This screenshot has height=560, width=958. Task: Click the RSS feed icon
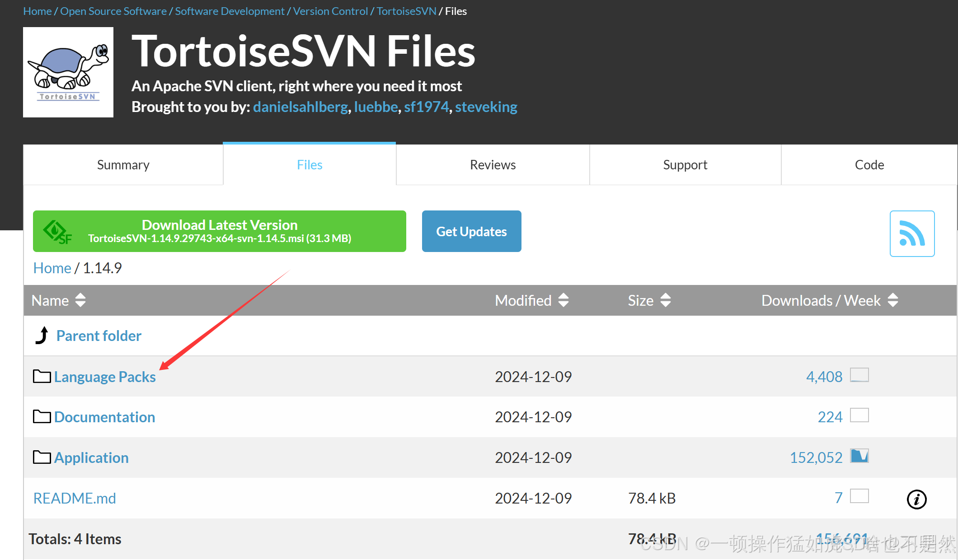click(912, 233)
